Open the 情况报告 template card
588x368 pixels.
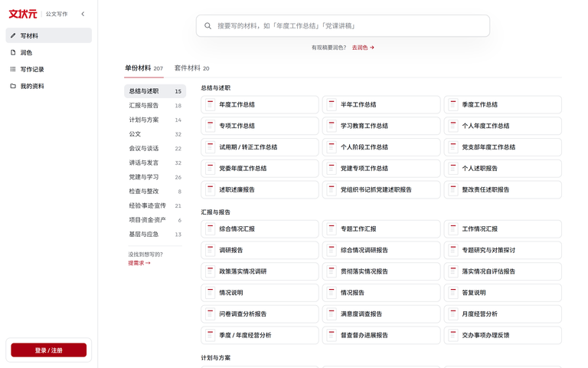(381, 293)
